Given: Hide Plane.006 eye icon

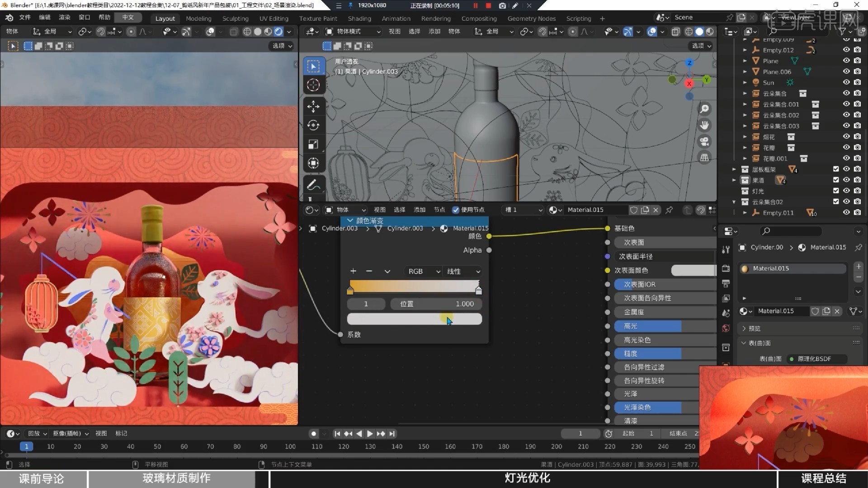Looking at the screenshot, I should [846, 71].
